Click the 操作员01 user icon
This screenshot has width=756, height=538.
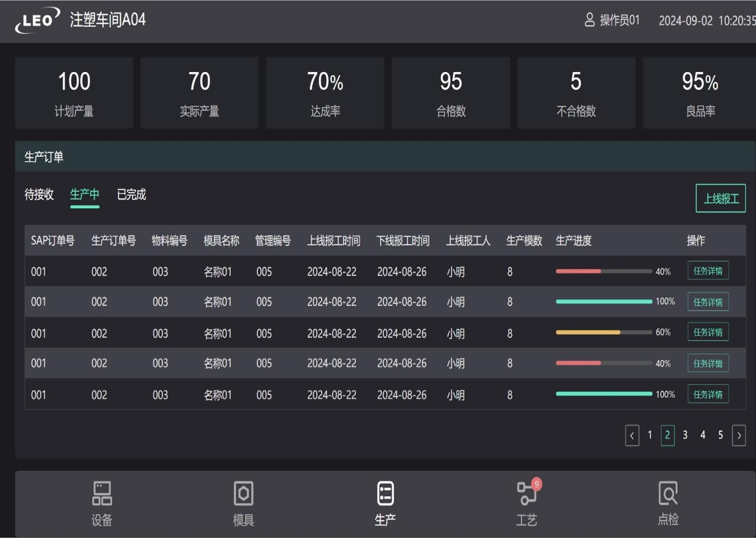click(589, 20)
